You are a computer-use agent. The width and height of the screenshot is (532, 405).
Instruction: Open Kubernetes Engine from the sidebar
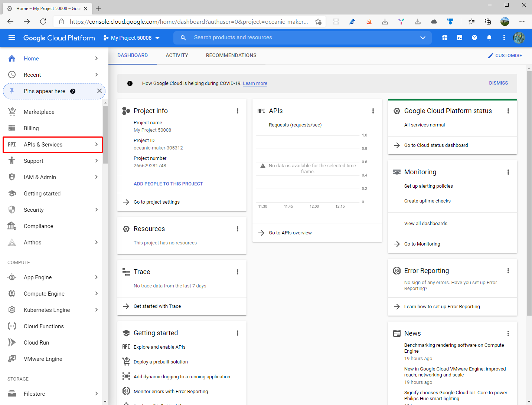pyautogui.click(x=46, y=310)
